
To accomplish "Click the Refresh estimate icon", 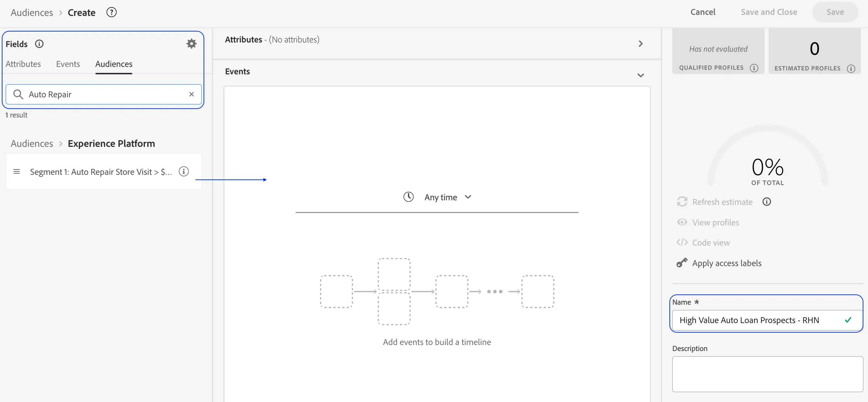I will 682,202.
